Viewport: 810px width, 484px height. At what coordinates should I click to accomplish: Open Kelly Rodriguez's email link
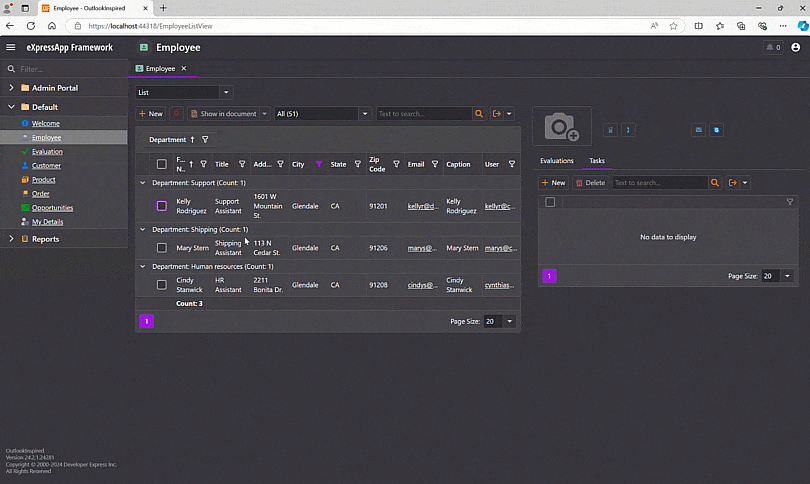(x=422, y=206)
